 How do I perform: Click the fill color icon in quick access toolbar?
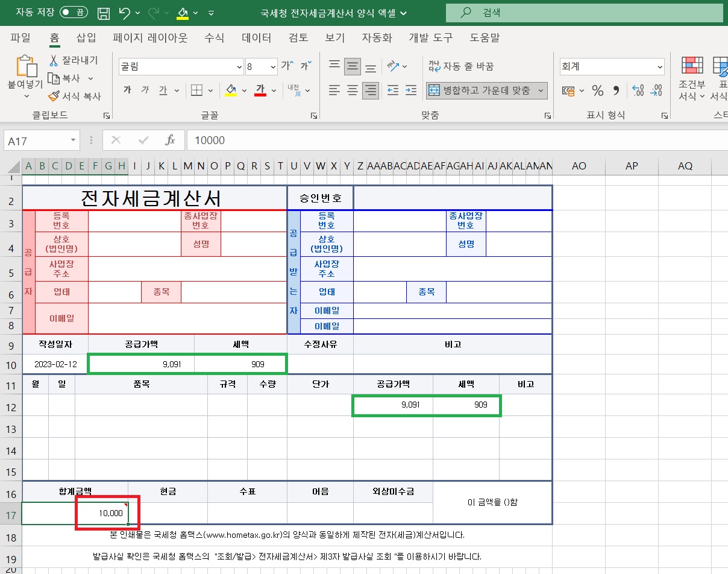pyautogui.click(x=183, y=13)
